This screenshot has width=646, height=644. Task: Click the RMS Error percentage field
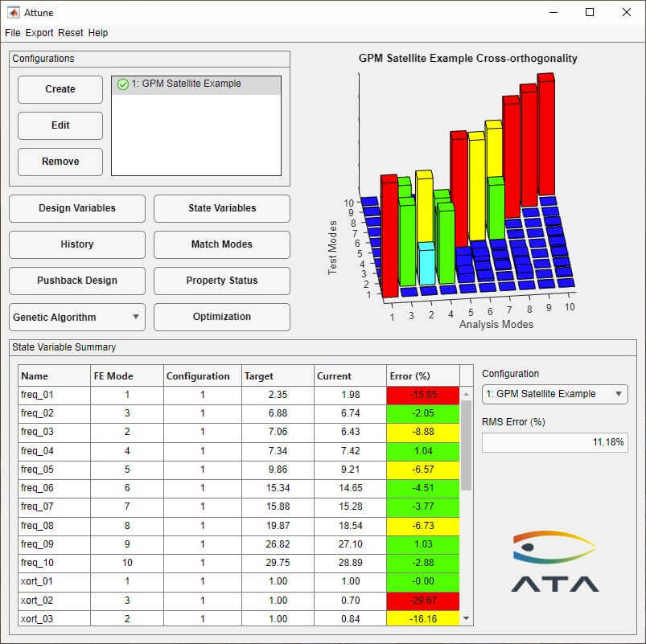coord(554,442)
